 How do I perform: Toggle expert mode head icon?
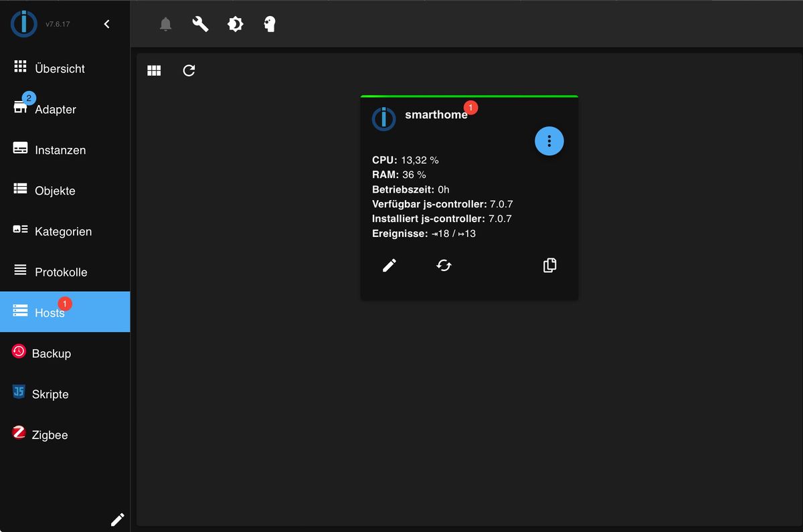coord(270,25)
